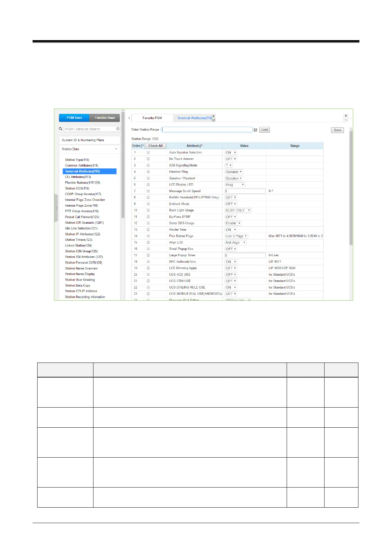
Task: Open Flexible Buttons(115/129) link
Action: [83, 183]
